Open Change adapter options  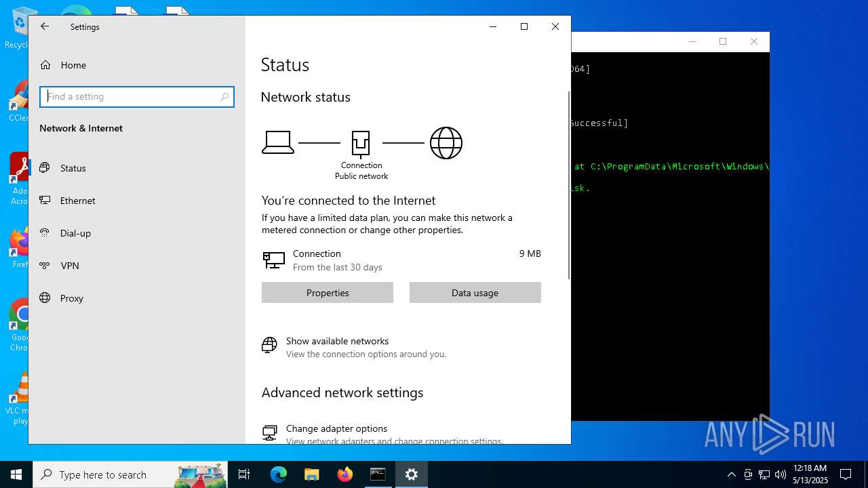click(x=336, y=428)
